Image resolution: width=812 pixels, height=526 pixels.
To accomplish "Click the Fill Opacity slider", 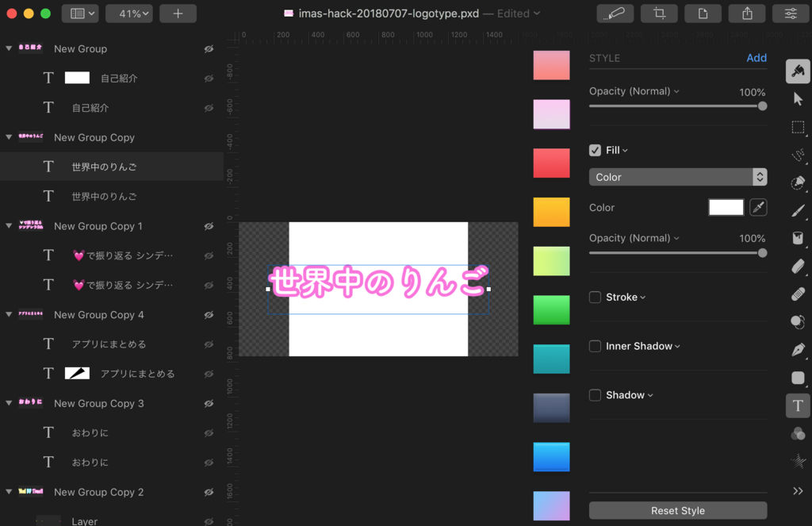I will (678, 253).
